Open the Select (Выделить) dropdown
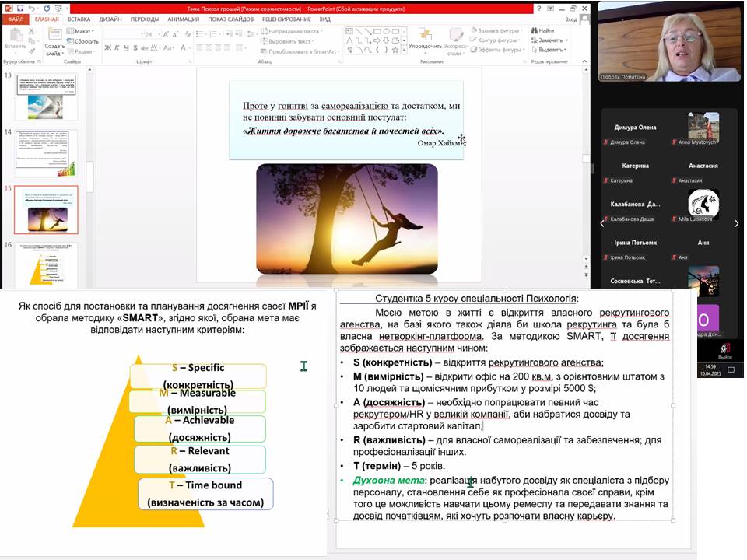This screenshot has height=560, width=747. [551, 49]
